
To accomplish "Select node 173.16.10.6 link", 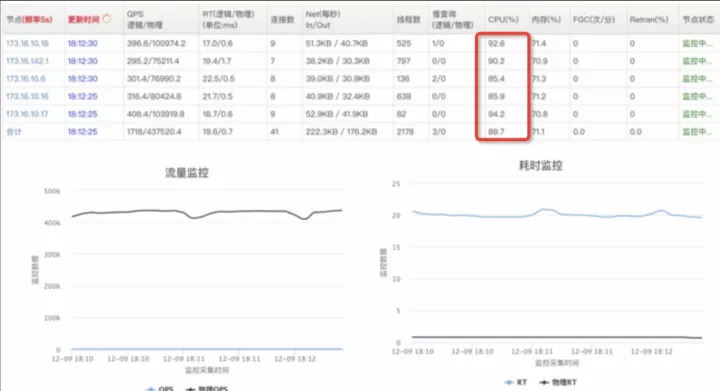I will coord(26,78).
